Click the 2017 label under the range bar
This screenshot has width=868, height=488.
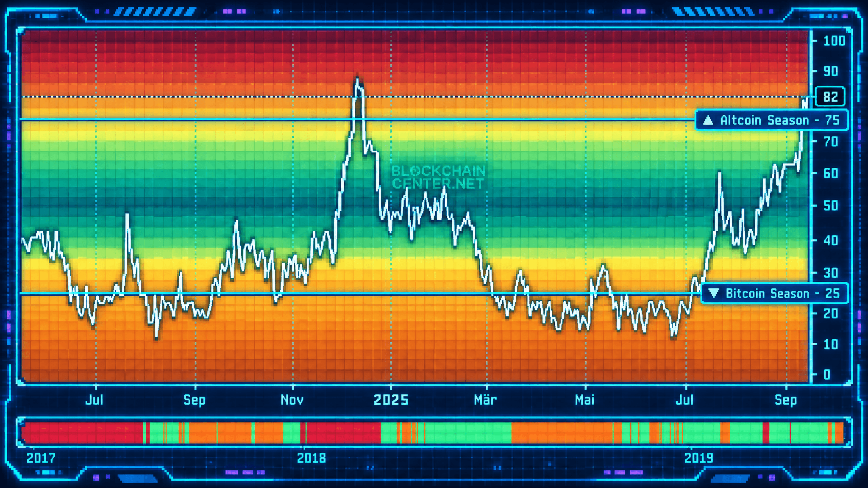[41, 458]
